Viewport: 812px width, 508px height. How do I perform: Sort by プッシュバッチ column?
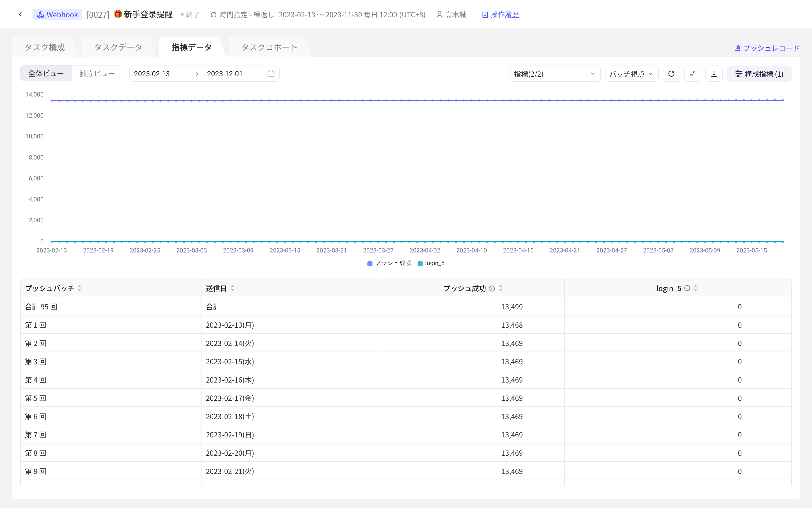pos(80,288)
